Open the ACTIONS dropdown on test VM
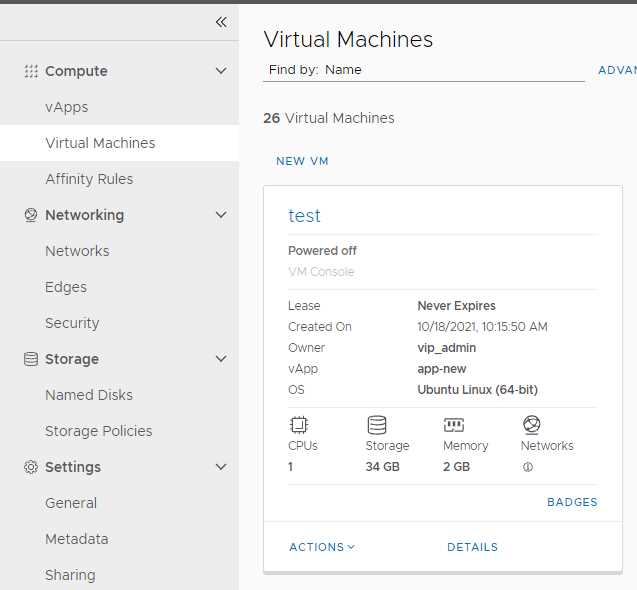The image size is (637, 590). tap(322, 547)
